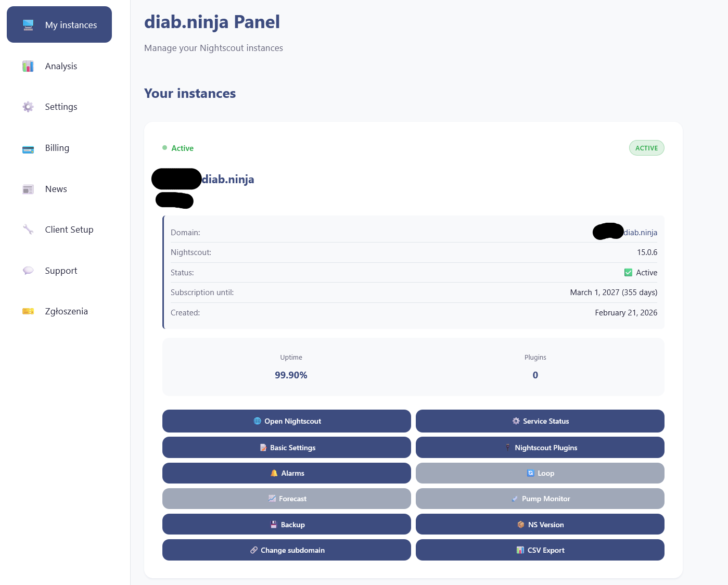Click the "Subscription until:" label
This screenshot has width=728, height=585.
point(202,292)
